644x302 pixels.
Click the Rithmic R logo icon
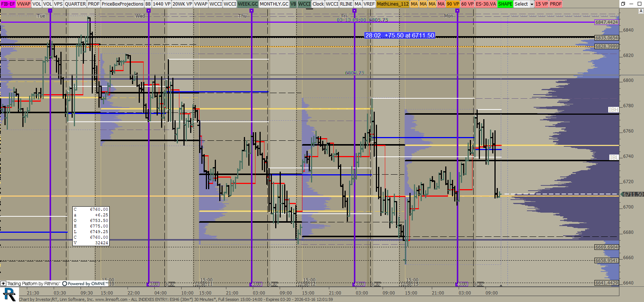pyautogui.click(x=9, y=294)
